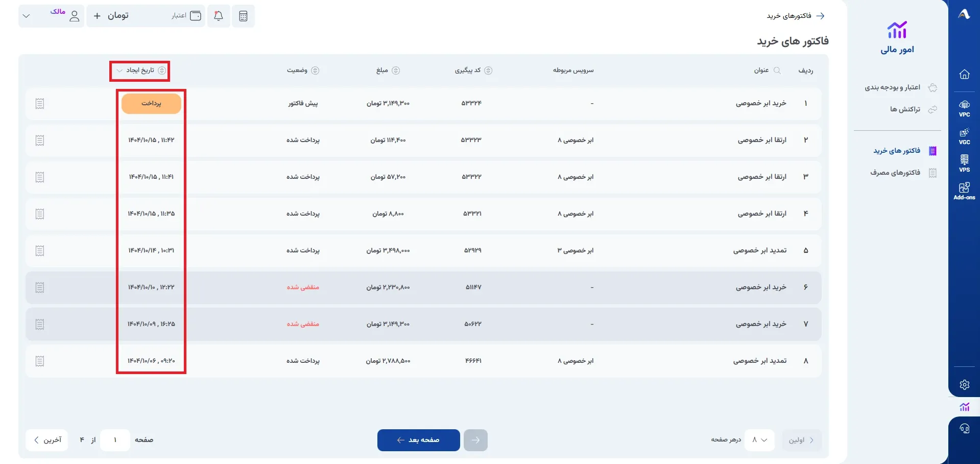980x464 pixels.
Task: Open the home icon in sidebar
Action: [x=964, y=74]
